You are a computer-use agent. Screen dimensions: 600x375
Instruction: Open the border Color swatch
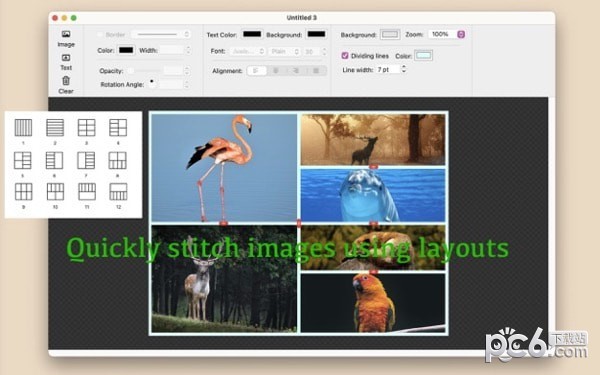[126, 50]
